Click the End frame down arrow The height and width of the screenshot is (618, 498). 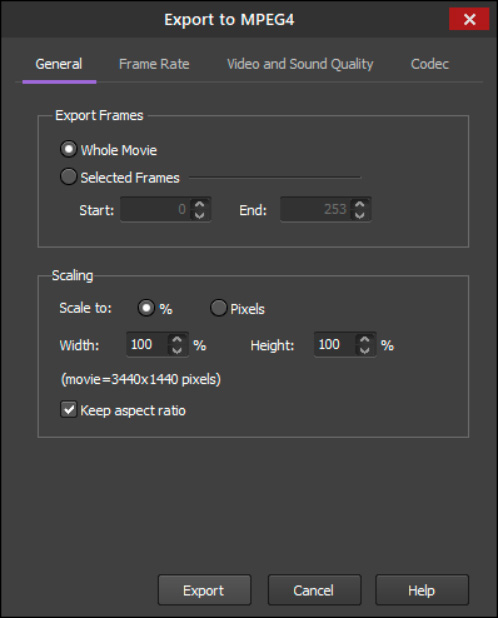coord(360,215)
